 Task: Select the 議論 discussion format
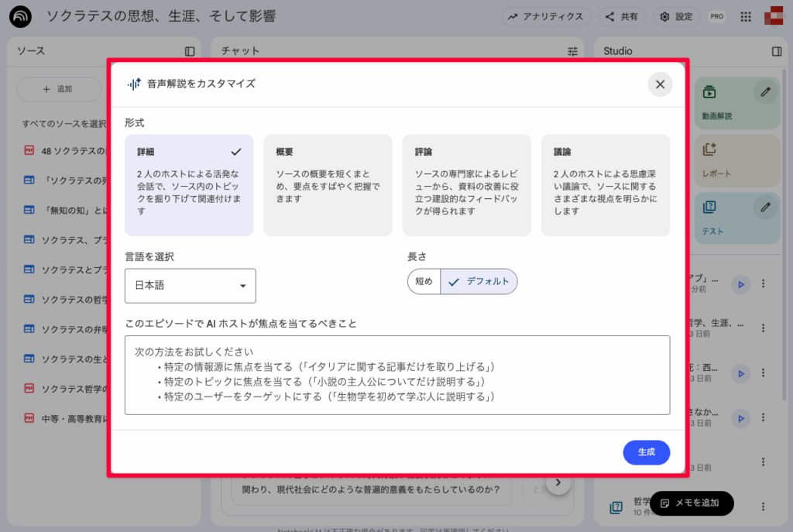coord(606,184)
